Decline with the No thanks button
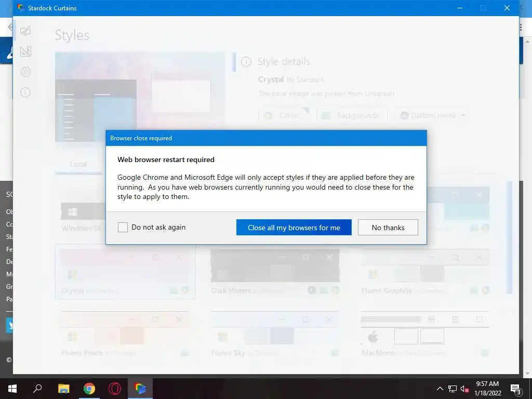Screen dimensions: 532x399 [388, 228]
